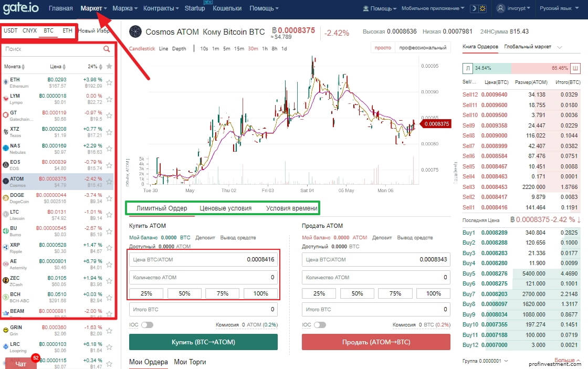The image size is (588, 369).
Task: Set sell amount to 50%
Action: [357, 293]
